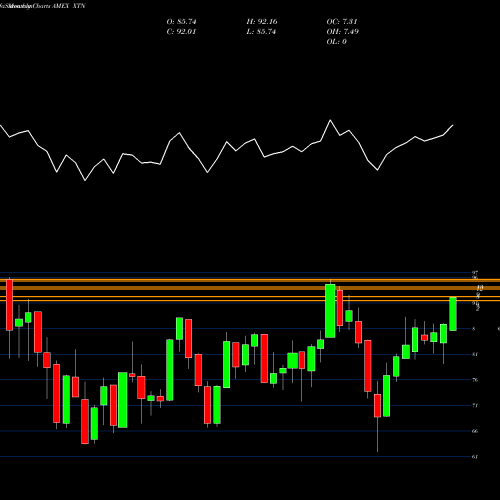The height and width of the screenshot is (500, 500).
Task: Click the OL: 0 readout
Action: point(336,42)
